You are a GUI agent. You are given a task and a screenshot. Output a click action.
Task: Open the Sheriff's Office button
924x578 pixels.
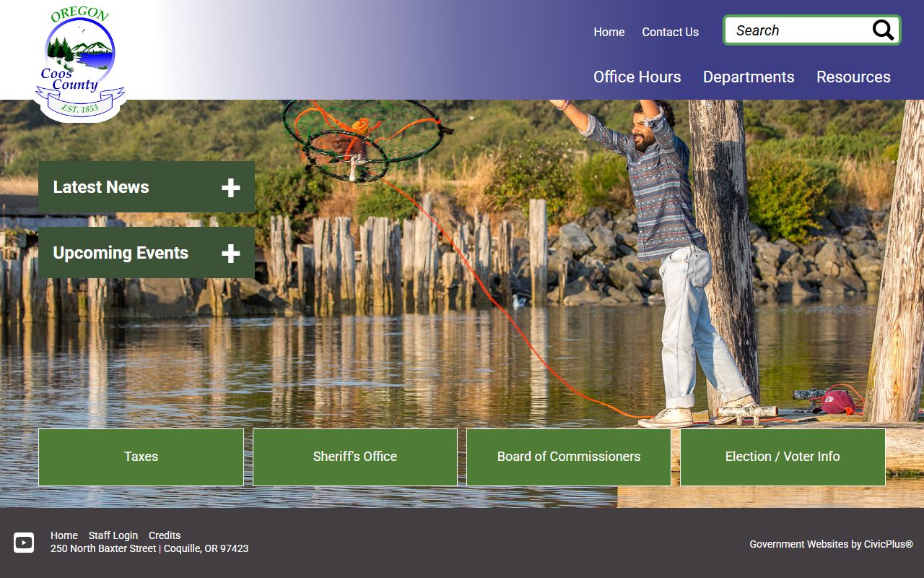354,457
